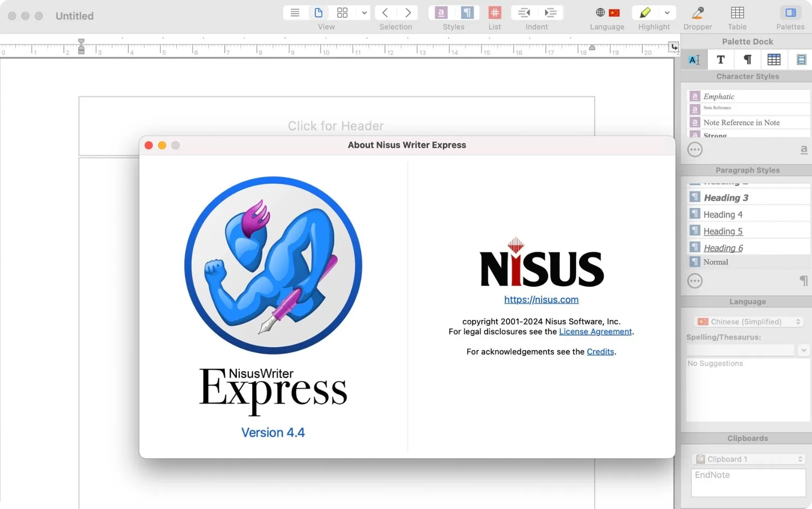Open the Paragraph Styles ellipsis action menu

click(695, 281)
